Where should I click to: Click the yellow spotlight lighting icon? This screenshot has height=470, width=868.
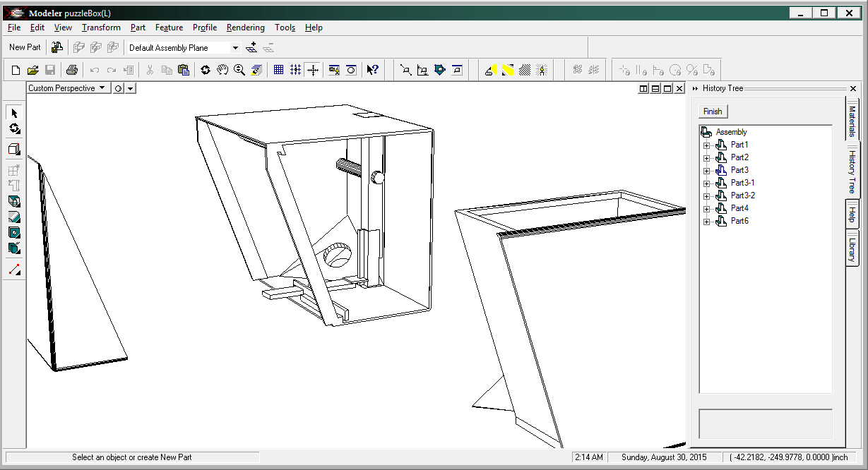[491, 70]
